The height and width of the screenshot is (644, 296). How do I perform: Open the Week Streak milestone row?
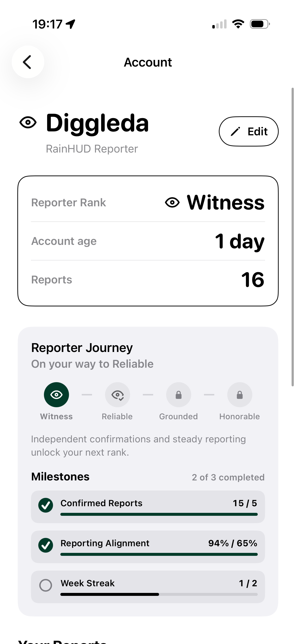[148, 587]
